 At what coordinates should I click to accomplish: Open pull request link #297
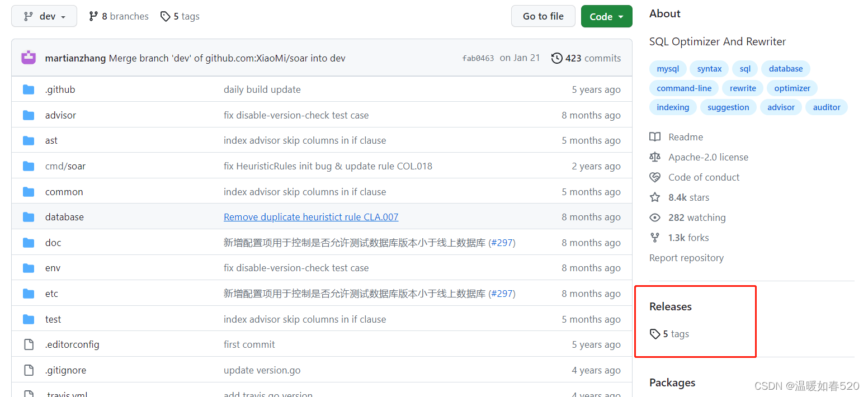(x=502, y=242)
